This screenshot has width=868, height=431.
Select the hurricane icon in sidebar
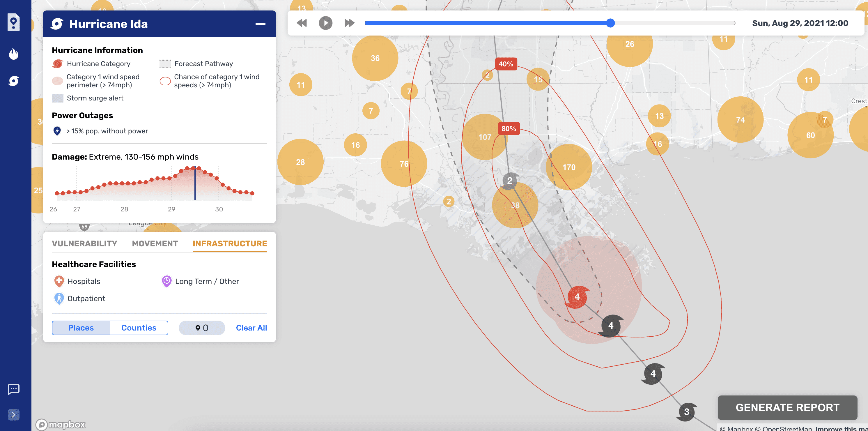pos(13,81)
